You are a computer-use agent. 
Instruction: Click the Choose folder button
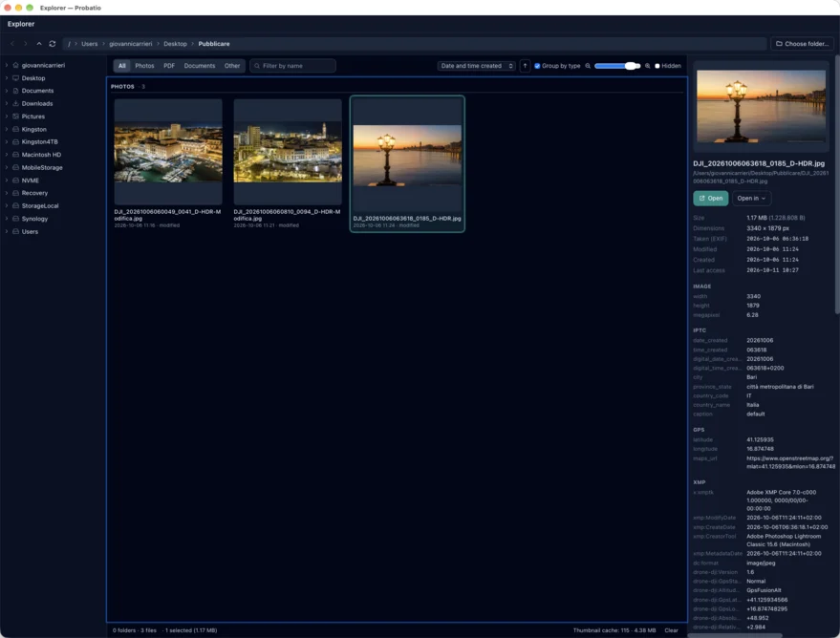click(x=802, y=44)
